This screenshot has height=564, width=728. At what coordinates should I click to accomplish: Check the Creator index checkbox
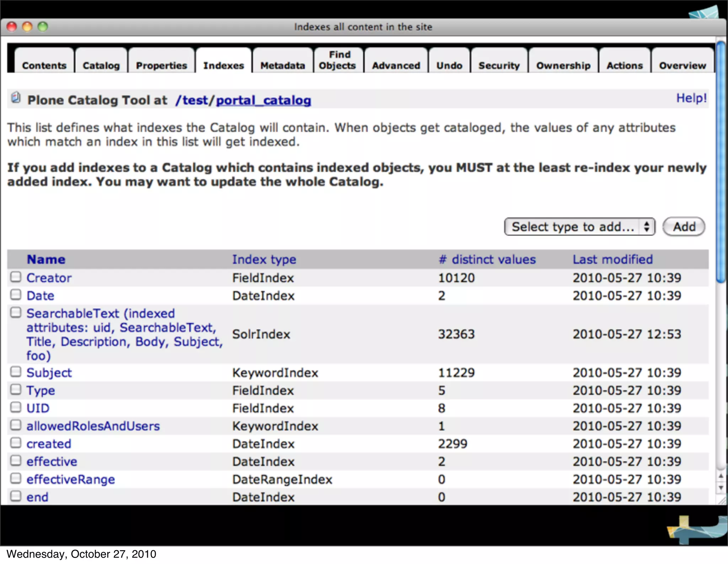[x=16, y=277]
